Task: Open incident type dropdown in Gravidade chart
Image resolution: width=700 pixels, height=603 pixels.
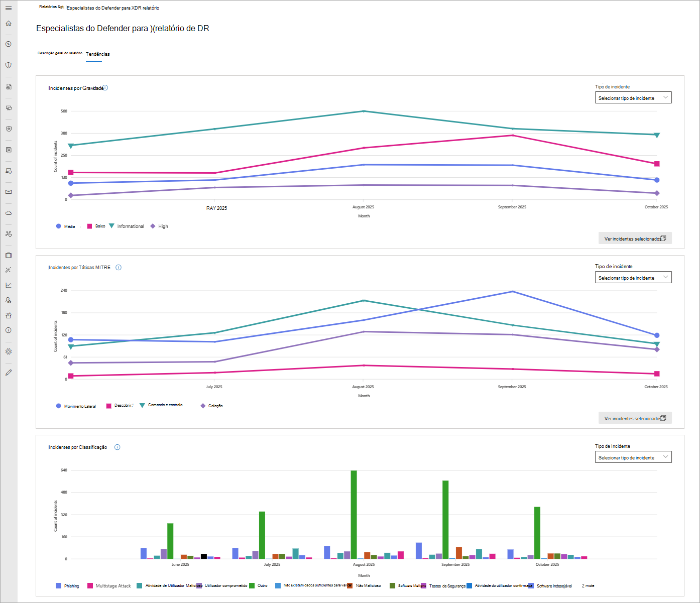Action: tap(633, 98)
